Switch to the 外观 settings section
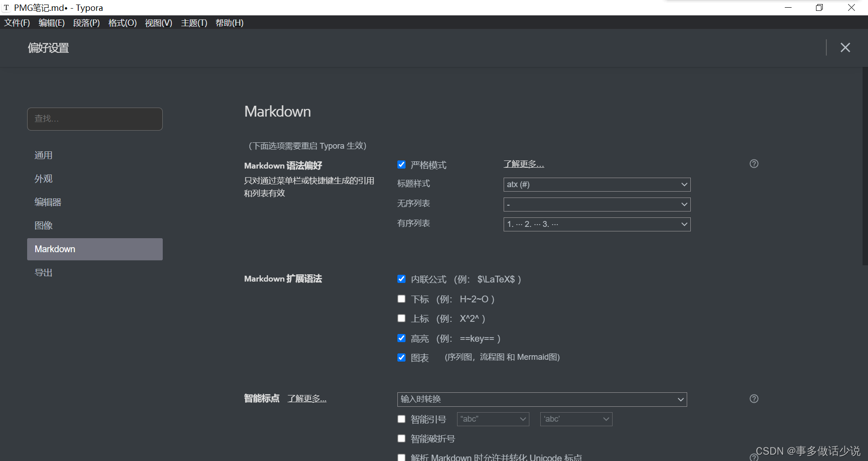This screenshot has width=868, height=461. 95,179
